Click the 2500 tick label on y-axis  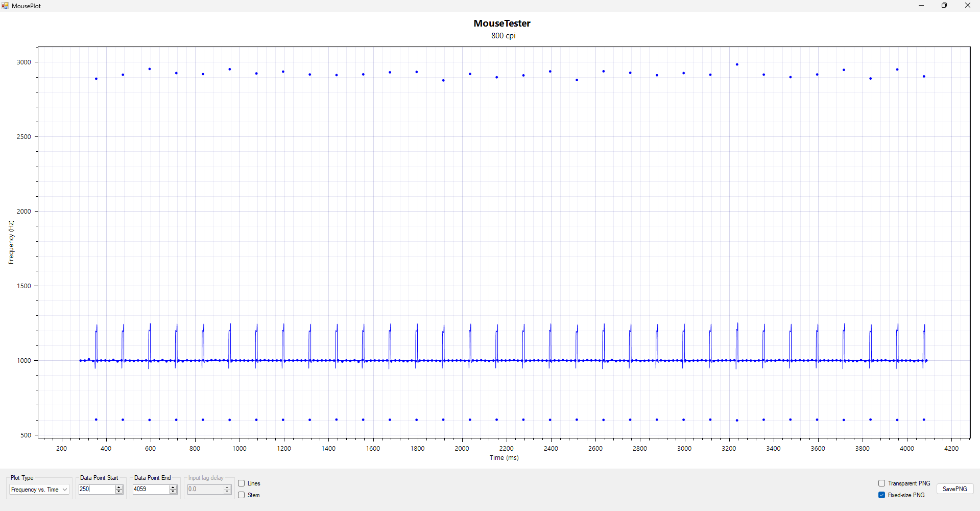click(24, 137)
